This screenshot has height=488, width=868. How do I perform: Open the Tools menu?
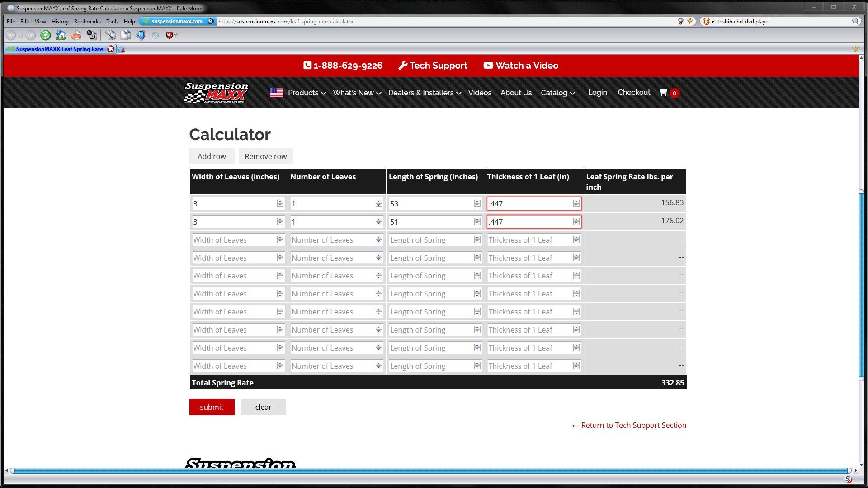pos(112,21)
